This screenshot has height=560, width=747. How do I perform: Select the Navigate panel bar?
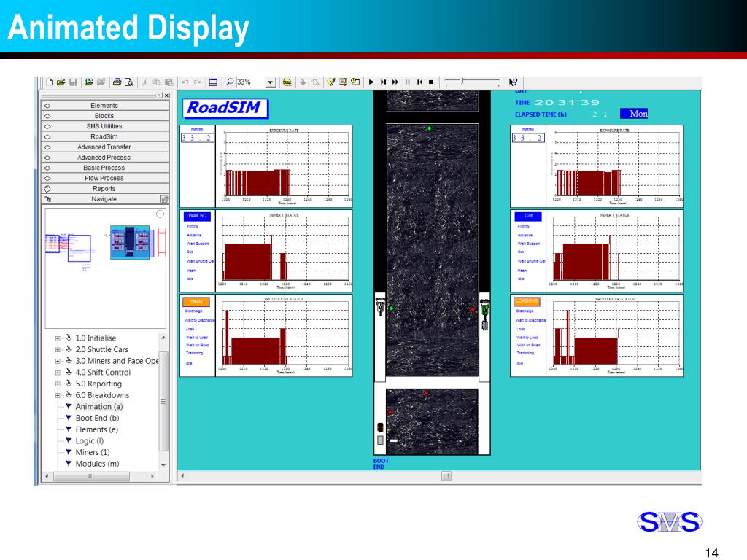pyautogui.click(x=105, y=199)
